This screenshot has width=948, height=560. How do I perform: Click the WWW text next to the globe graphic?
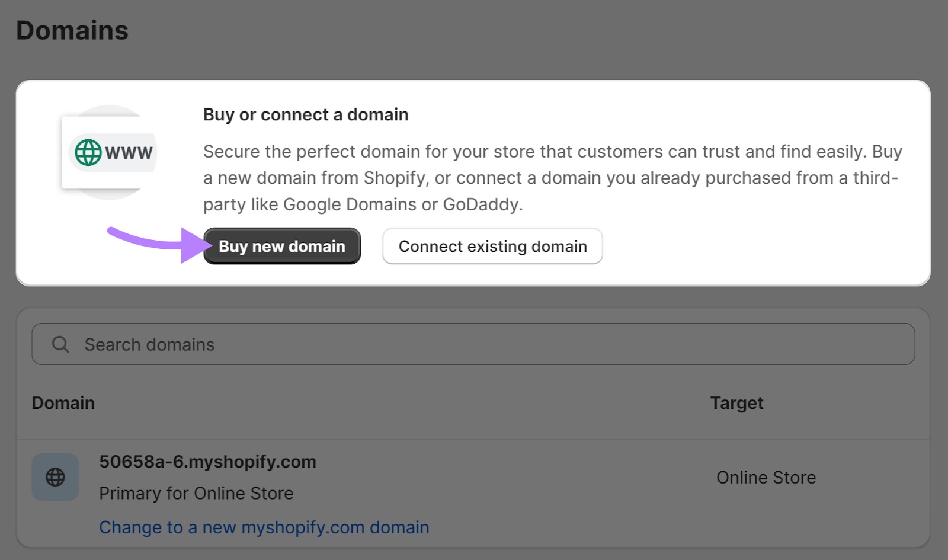[129, 152]
